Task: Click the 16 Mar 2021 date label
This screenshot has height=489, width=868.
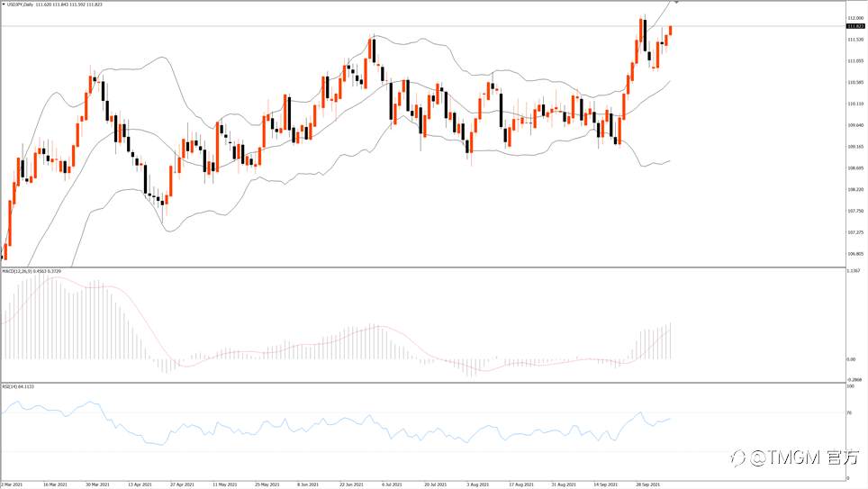Action: pos(55,484)
